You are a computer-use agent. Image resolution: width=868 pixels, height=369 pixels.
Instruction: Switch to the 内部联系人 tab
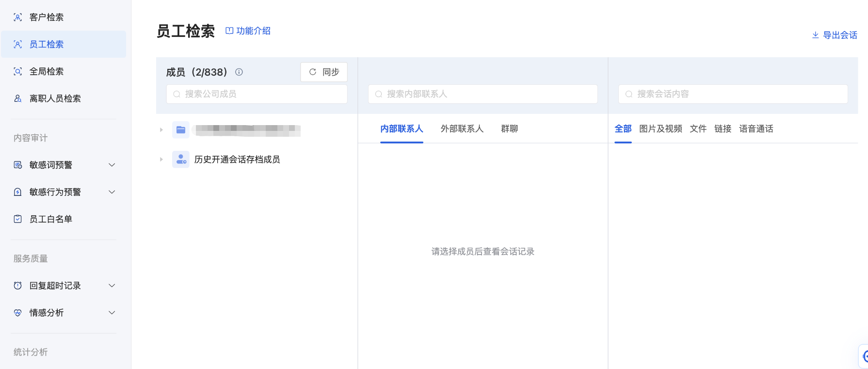(x=402, y=129)
